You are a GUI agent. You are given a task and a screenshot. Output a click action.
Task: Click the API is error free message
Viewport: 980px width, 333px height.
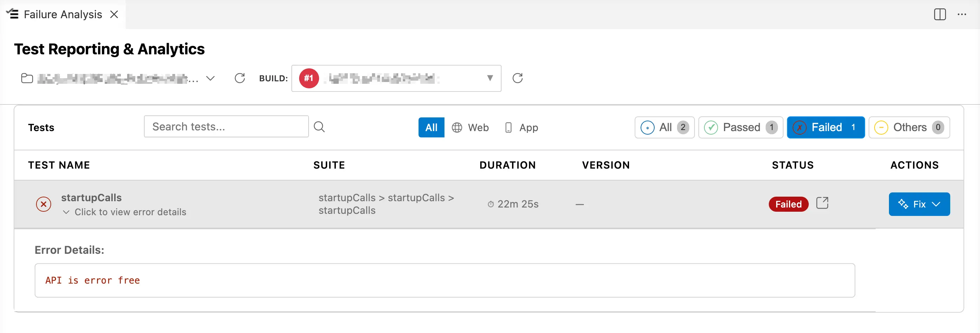tap(92, 280)
